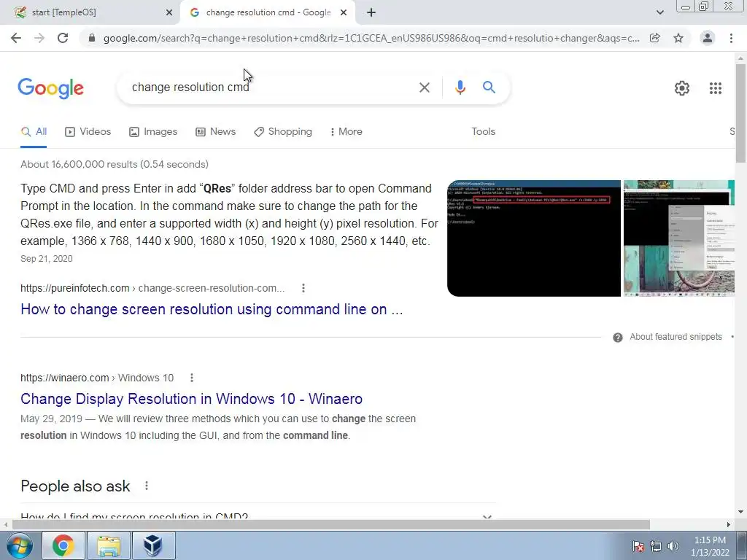Click the network tray icon
The width and height of the screenshot is (747, 560).
[x=656, y=546]
